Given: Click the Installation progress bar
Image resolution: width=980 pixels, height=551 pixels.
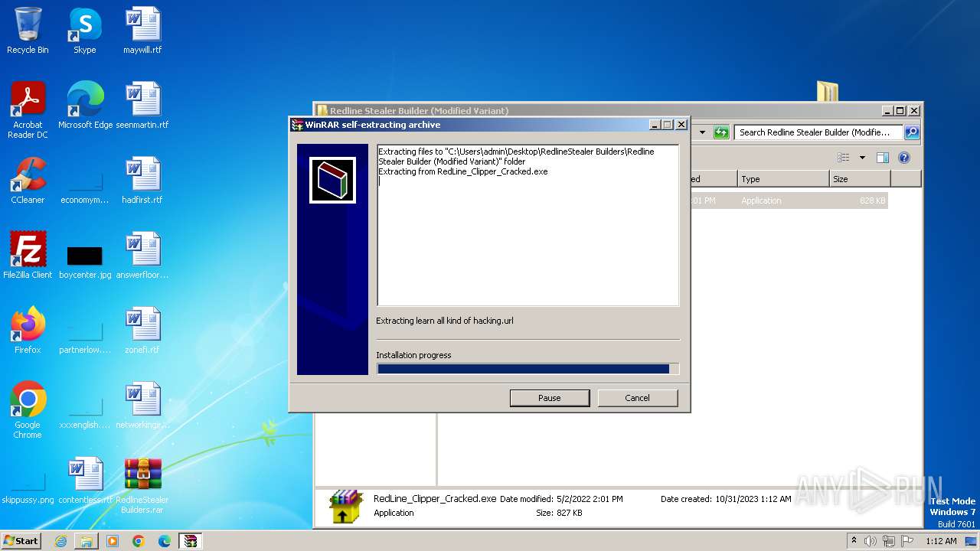Looking at the screenshot, I should (x=528, y=369).
